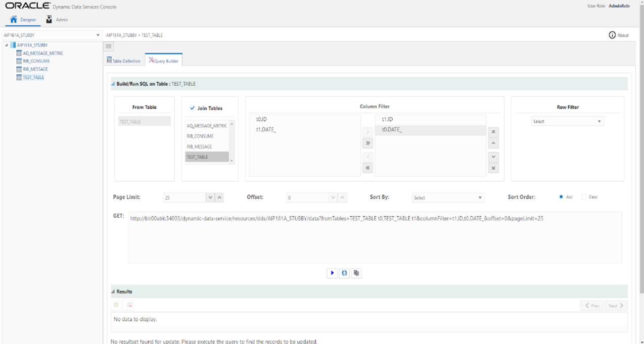Switch to the Table Definition tab

click(123, 60)
